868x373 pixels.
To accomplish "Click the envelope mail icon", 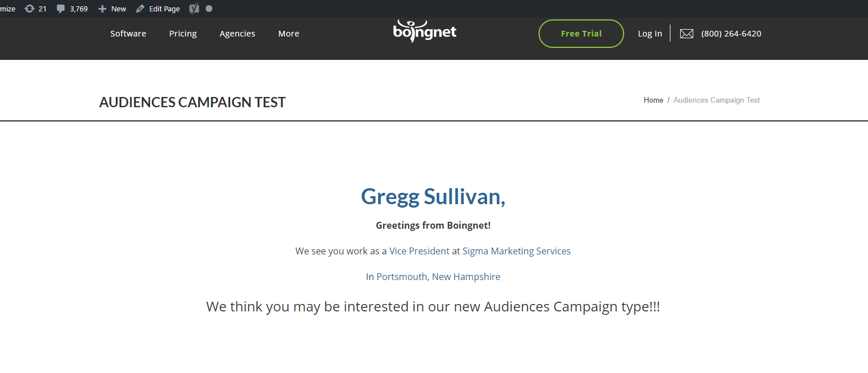I will [686, 34].
